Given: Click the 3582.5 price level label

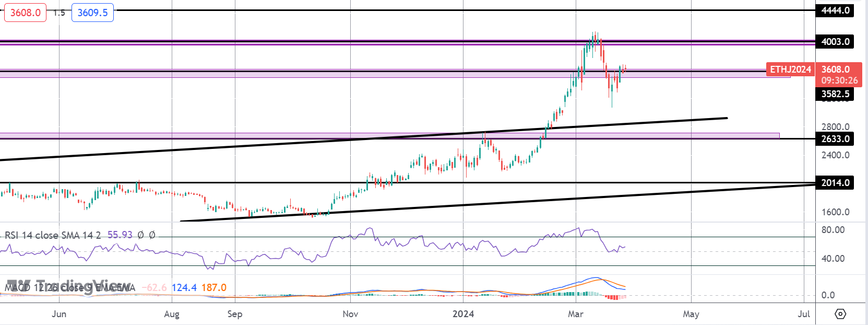Looking at the screenshot, I should coord(835,94).
